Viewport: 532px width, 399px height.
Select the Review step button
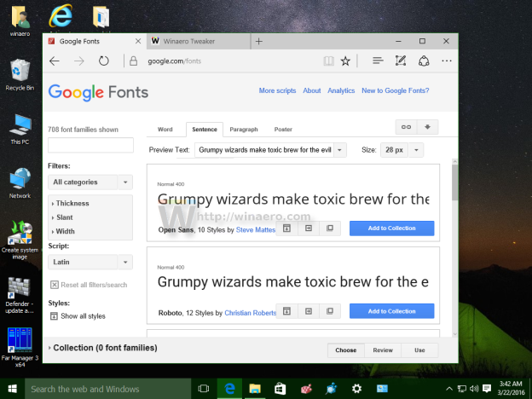[383, 350]
